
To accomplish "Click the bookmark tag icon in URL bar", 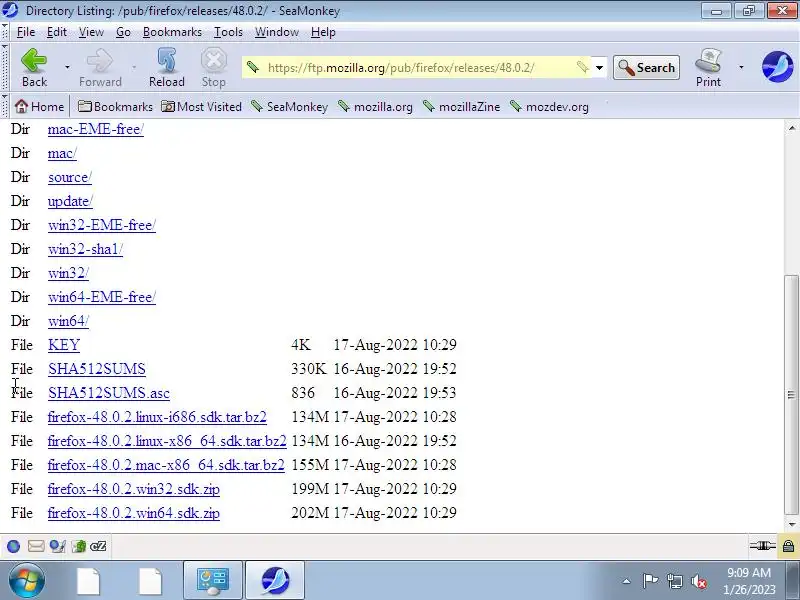I will click(583, 67).
